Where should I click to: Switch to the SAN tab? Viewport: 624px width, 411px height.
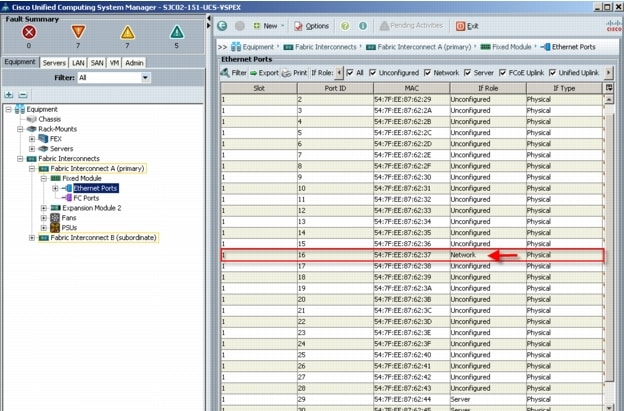[x=97, y=63]
